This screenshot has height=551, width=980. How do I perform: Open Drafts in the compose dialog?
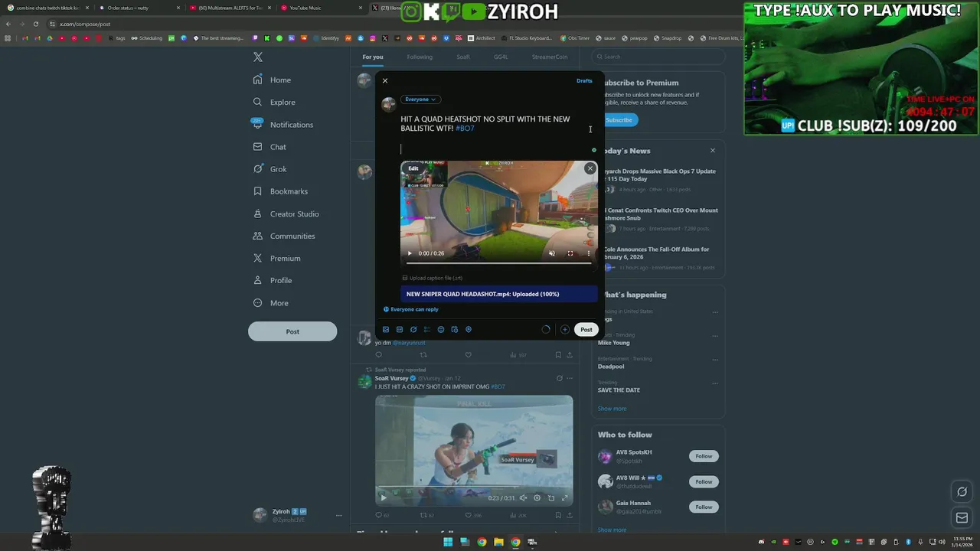click(x=584, y=80)
